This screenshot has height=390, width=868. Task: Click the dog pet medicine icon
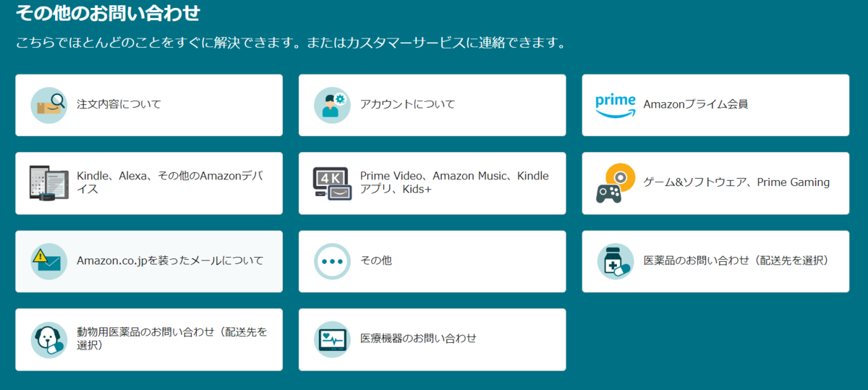pyautogui.click(x=49, y=339)
